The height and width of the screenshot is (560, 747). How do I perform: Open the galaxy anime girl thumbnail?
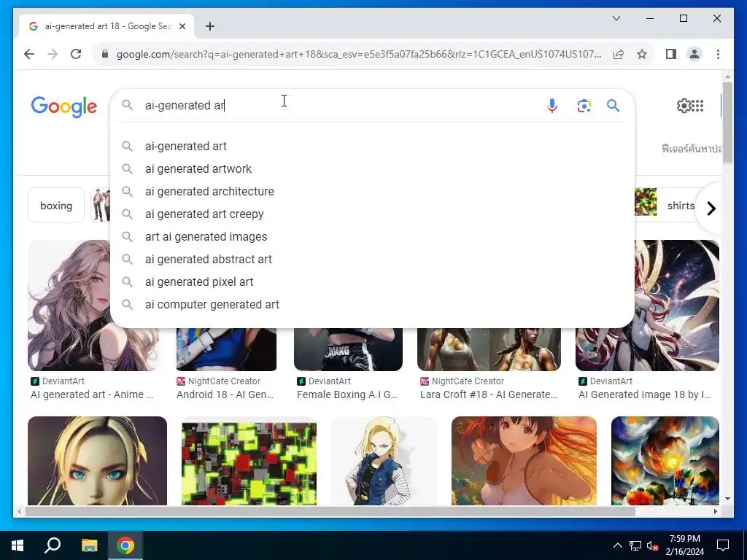coord(676,306)
